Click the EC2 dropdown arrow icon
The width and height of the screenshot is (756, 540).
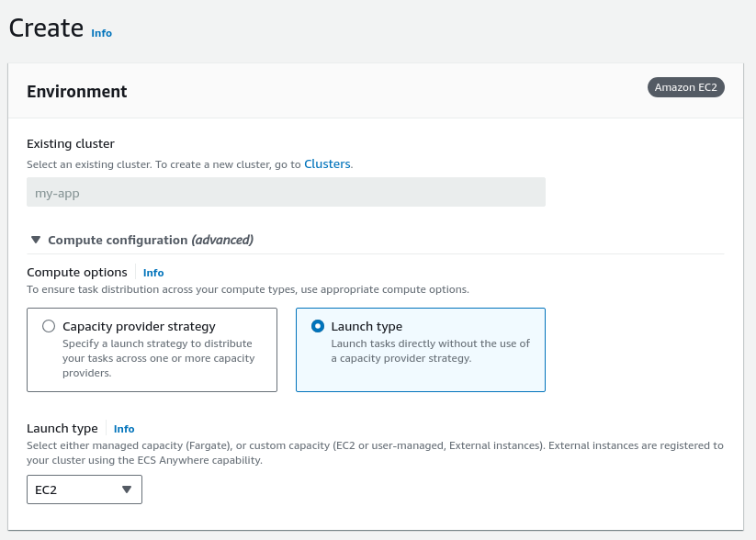click(127, 489)
